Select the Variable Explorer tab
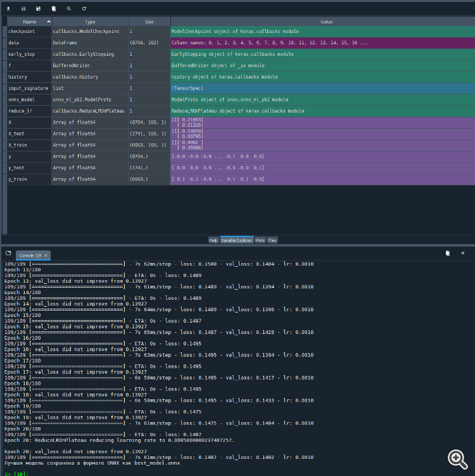Screen dimensions: 475x476 [x=237, y=240]
